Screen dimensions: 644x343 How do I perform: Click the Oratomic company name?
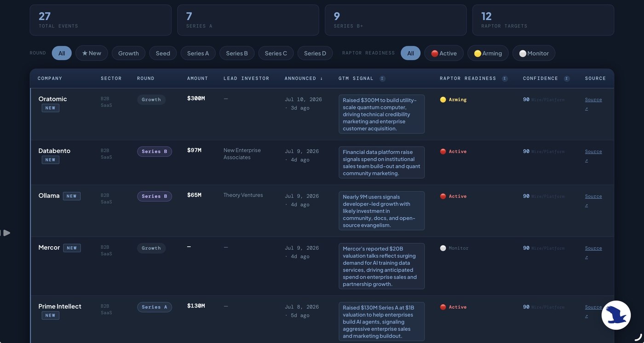(53, 99)
